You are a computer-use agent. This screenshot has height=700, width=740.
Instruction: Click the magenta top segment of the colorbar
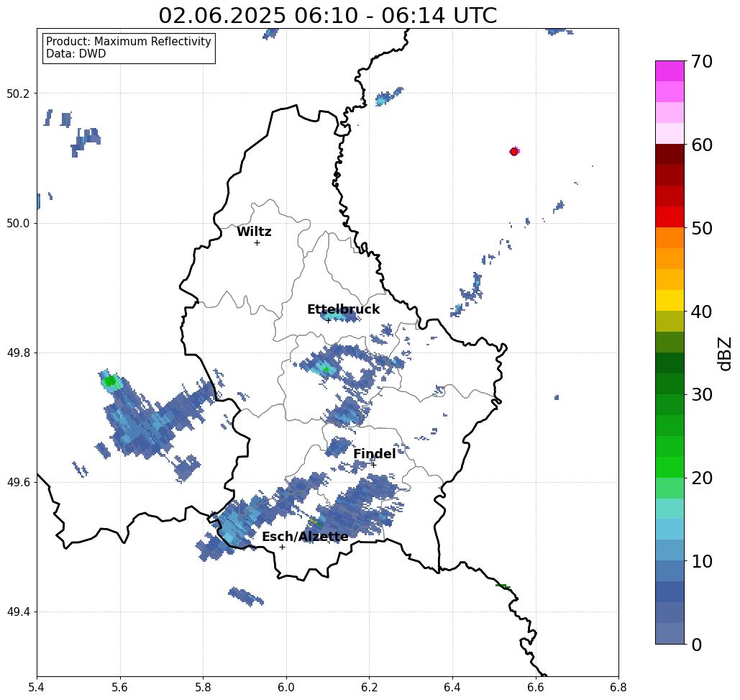click(x=670, y=71)
